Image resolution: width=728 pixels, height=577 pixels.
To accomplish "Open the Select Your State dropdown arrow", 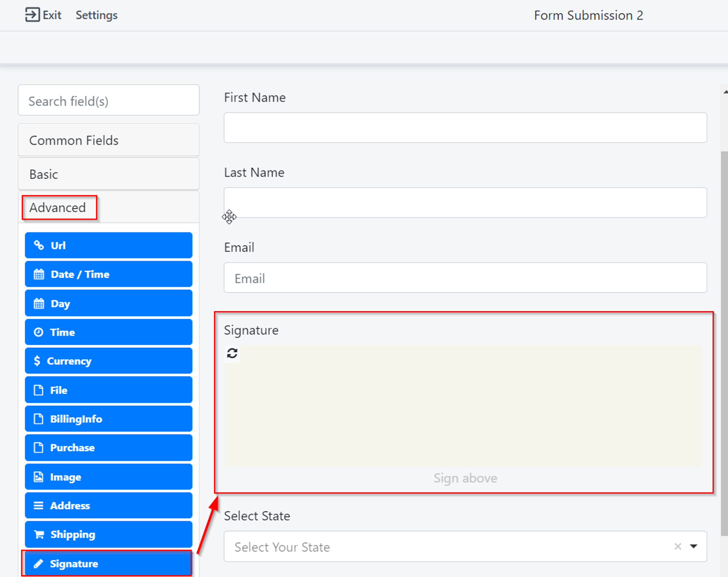I will pyautogui.click(x=693, y=546).
